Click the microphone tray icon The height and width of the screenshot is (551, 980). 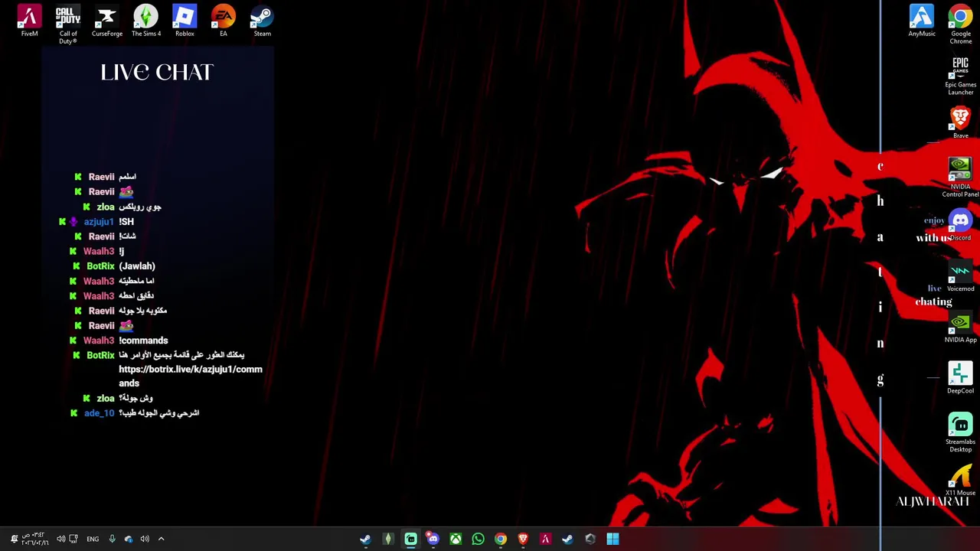tap(112, 539)
